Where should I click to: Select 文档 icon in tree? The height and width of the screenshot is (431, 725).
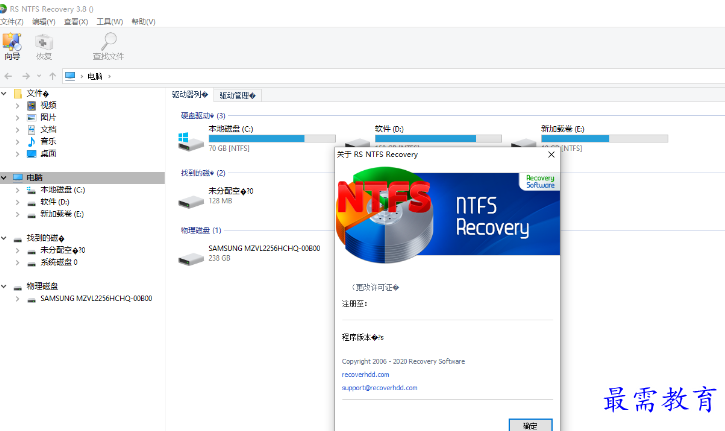click(31, 129)
